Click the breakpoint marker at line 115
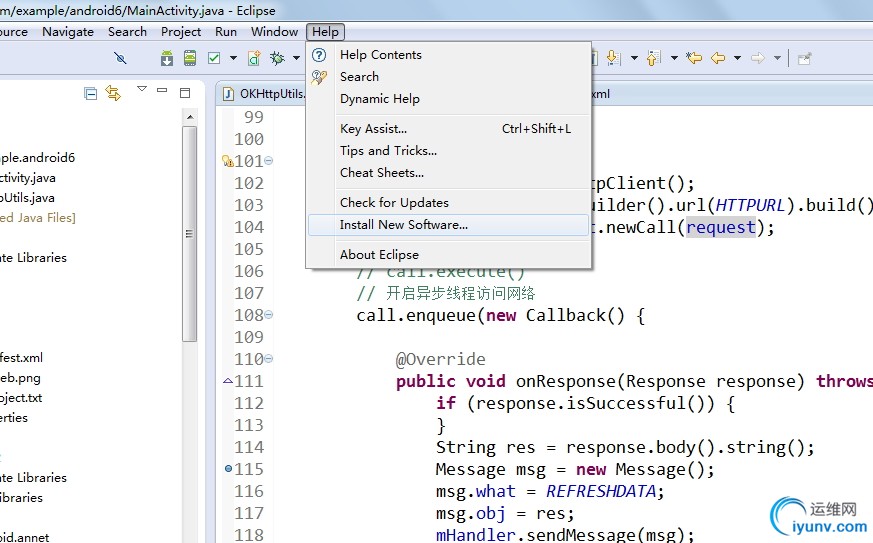The height and width of the screenshot is (543, 873). (228, 468)
